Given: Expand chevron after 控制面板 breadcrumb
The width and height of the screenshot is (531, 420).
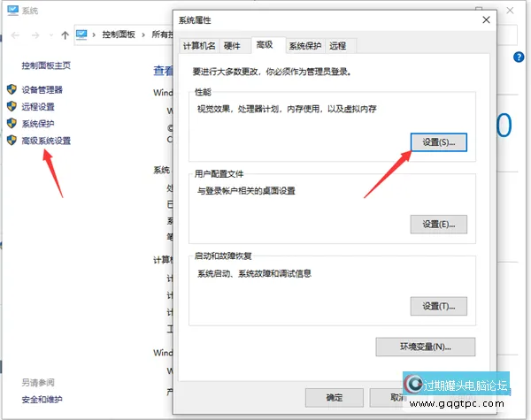Looking at the screenshot, I should coord(143,34).
